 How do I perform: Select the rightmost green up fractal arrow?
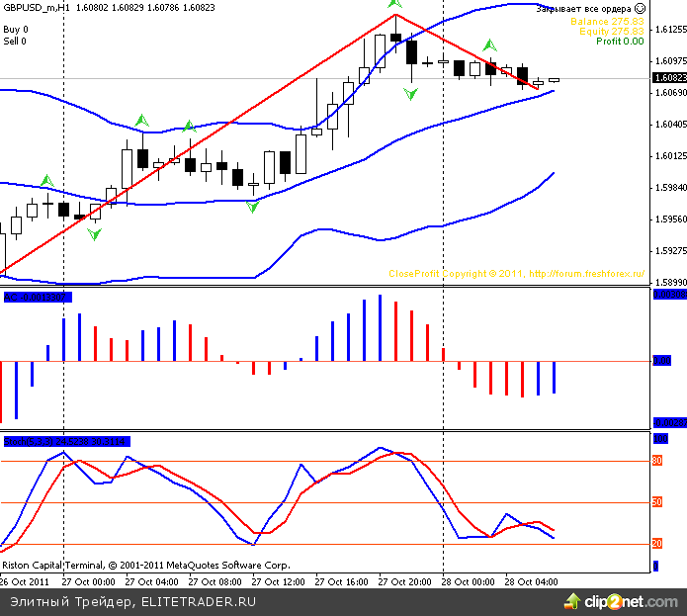(488, 44)
